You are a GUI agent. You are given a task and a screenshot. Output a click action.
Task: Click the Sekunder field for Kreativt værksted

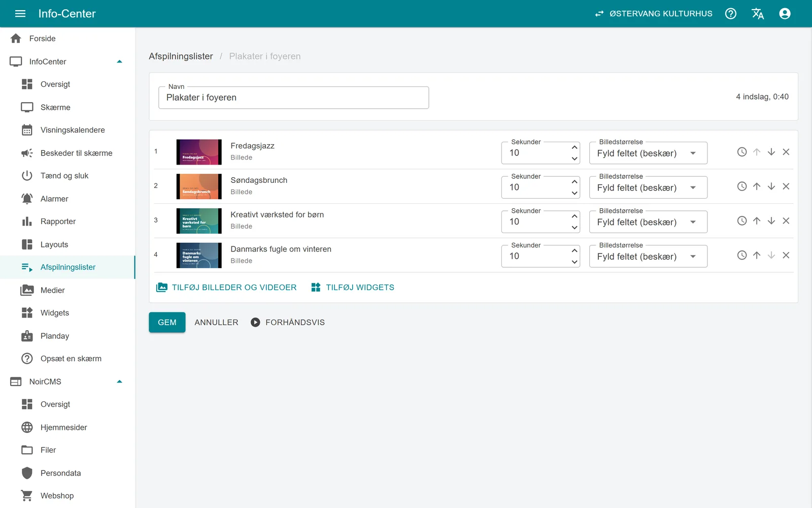pos(540,222)
